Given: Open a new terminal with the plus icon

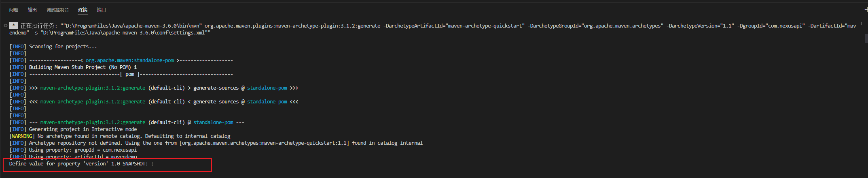Looking at the screenshot, I should [866, 10].
